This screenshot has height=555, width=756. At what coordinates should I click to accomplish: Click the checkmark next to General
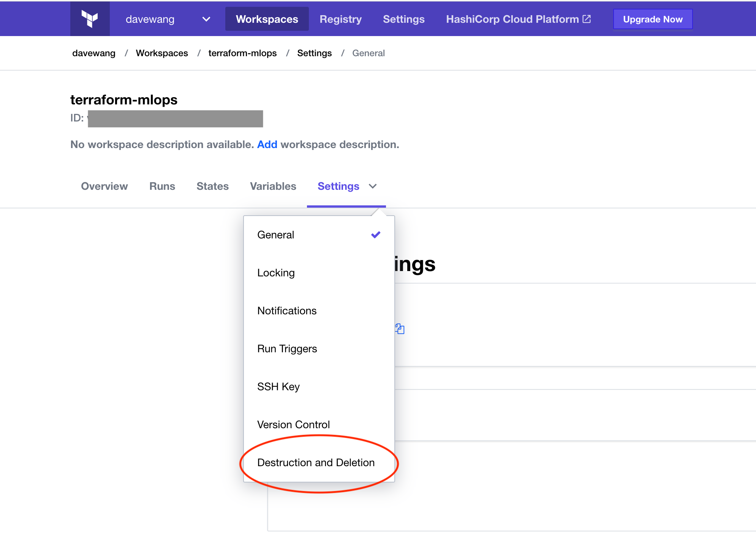coord(376,235)
